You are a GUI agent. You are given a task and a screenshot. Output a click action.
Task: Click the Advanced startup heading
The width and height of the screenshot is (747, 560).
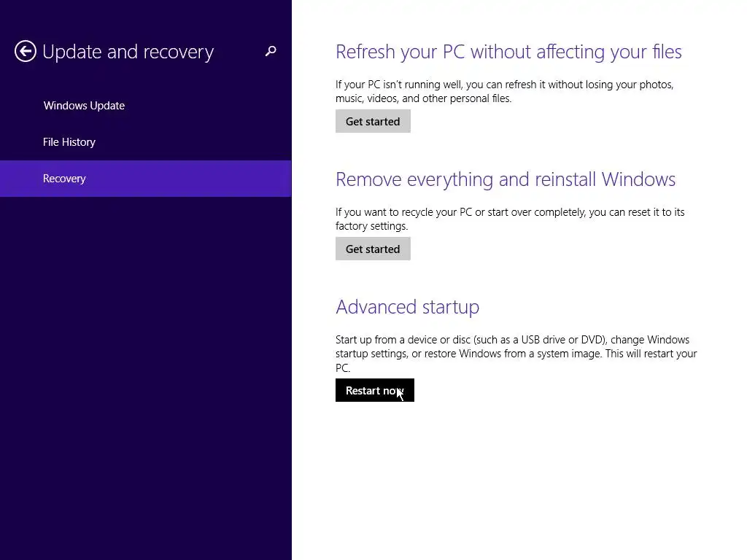point(407,307)
